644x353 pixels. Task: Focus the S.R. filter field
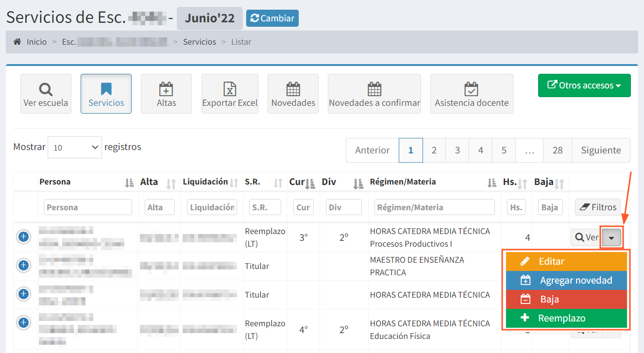pyautogui.click(x=265, y=207)
